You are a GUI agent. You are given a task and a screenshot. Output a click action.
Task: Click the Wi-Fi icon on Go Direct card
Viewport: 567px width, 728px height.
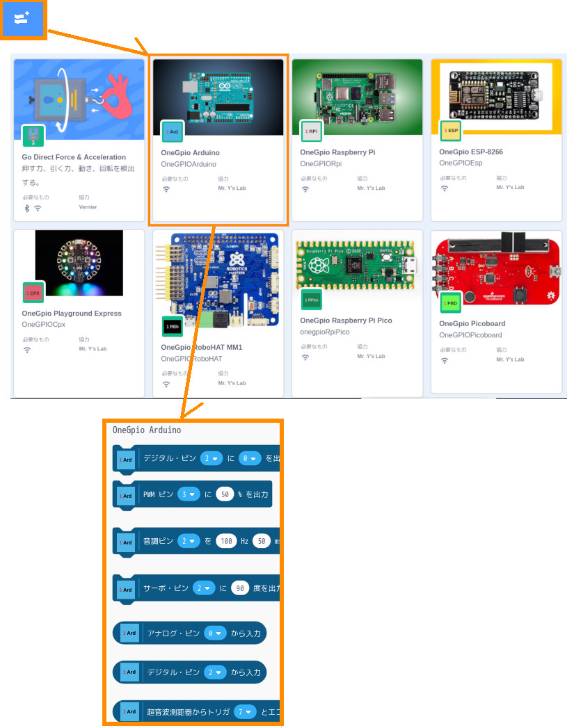click(x=38, y=209)
